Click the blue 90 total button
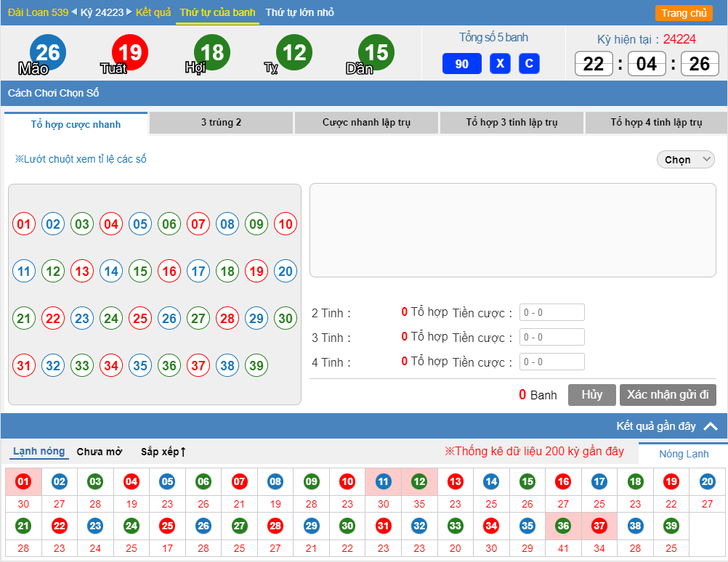The image size is (728, 562). (x=462, y=64)
